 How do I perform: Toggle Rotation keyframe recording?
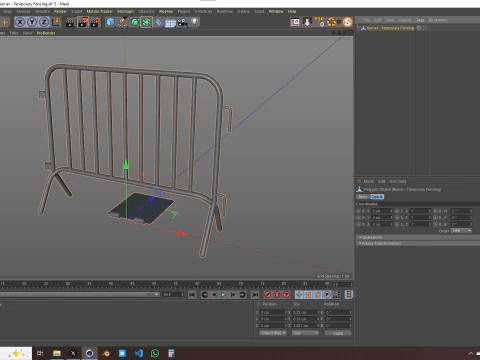(318, 295)
